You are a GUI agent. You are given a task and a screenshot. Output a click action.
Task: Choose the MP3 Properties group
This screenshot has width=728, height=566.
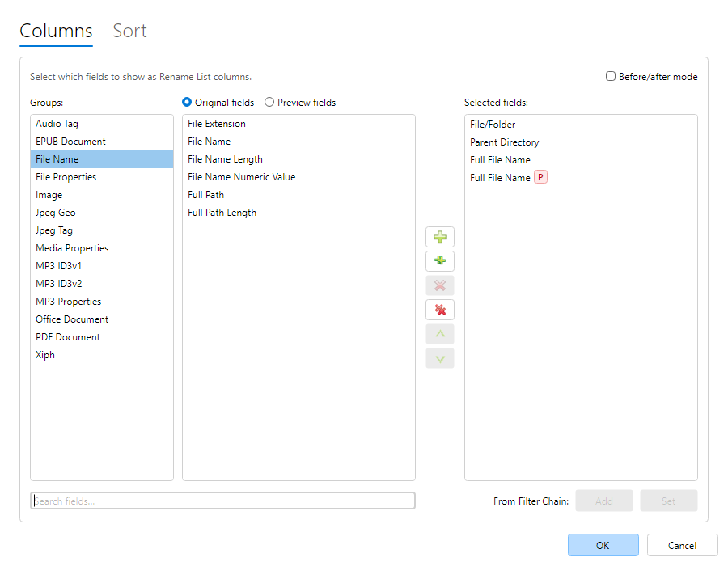coord(102,302)
